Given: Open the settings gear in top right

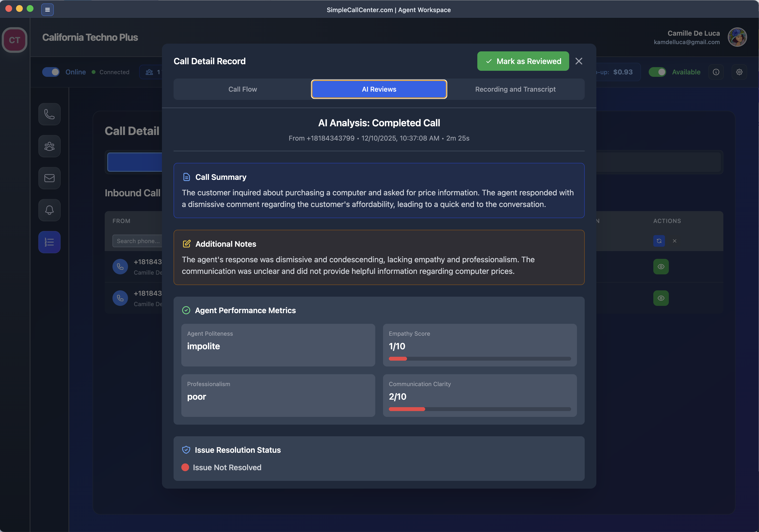Looking at the screenshot, I should (x=740, y=72).
